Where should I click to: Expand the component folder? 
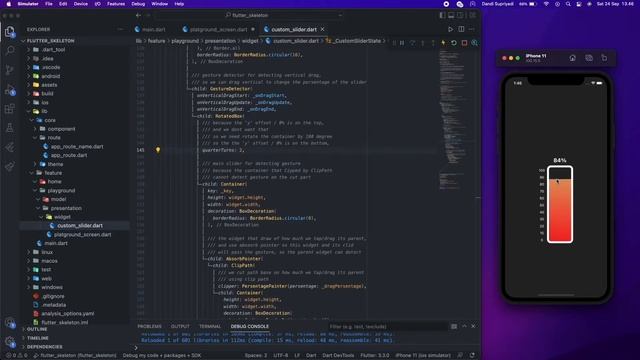61,129
